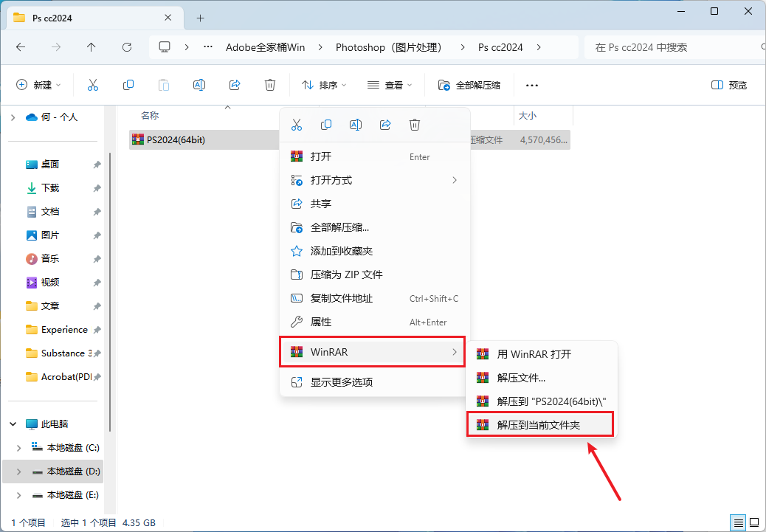
Task: Unpin 下载 from quick access
Action: (x=97, y=188)
